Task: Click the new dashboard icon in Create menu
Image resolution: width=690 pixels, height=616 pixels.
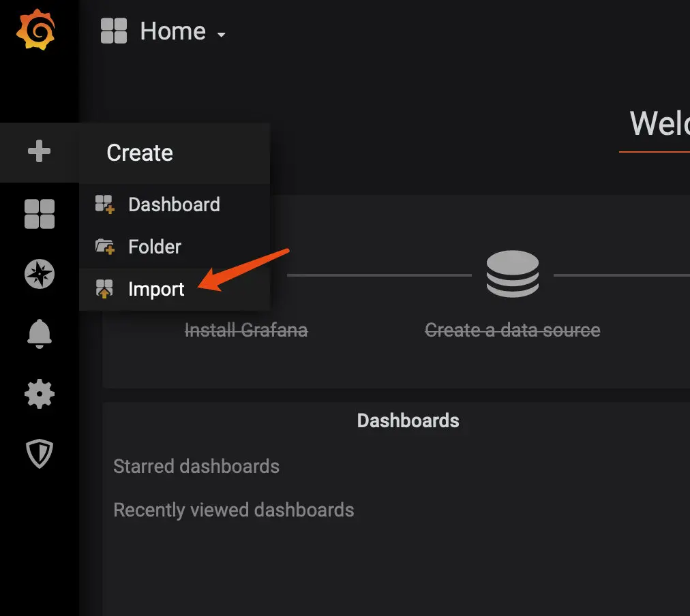Action: [105, 204]
